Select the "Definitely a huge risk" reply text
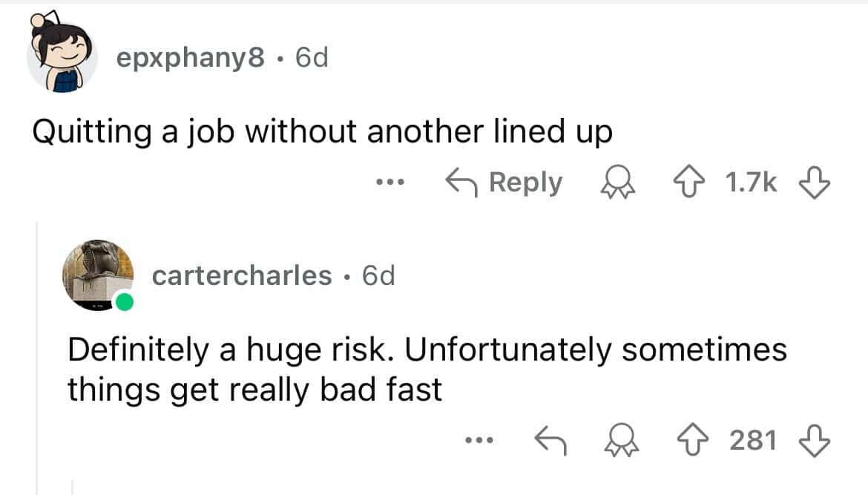This screenshot has height=495, width=868. point(427,369)
